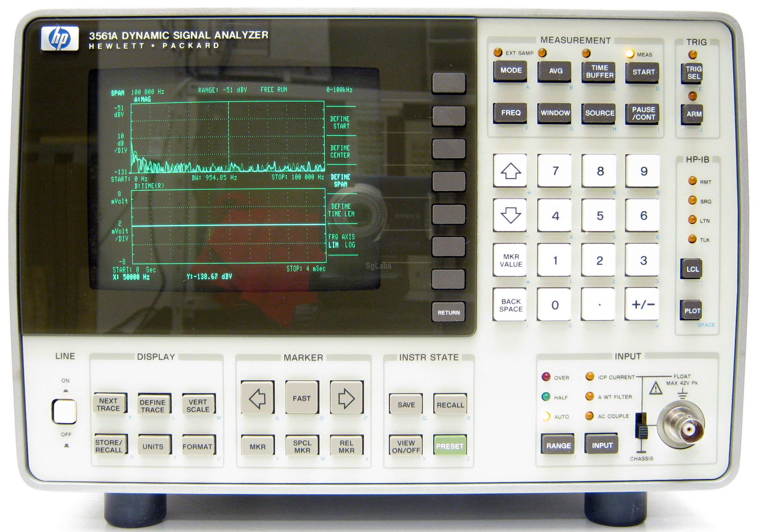Viewport: 758px width, 532px height.
Task: Move marker left with the left arrow key
Action: point(257,398)
